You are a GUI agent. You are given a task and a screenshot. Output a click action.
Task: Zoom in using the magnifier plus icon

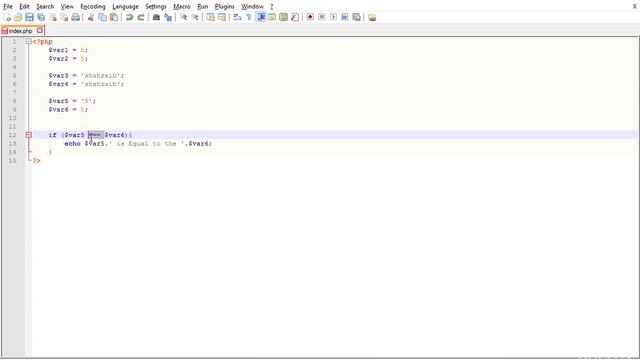(x=183, y=17)
